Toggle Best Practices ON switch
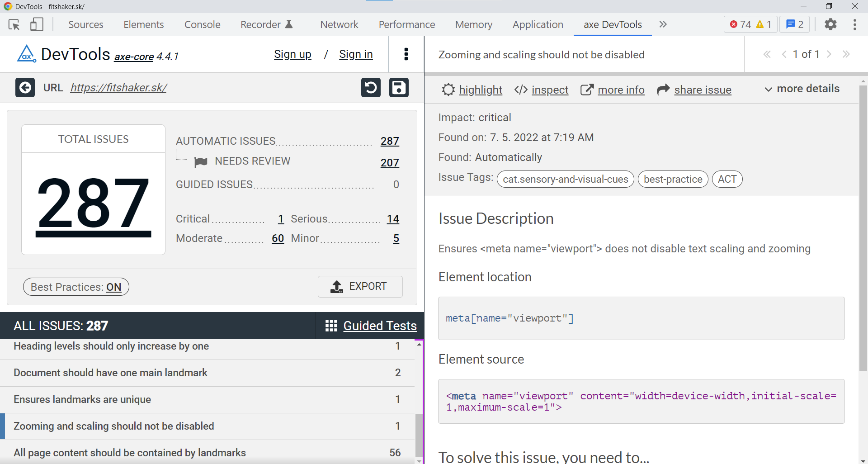Image resolution: width=868 pixels, height=464 pixels. point(76,287)
